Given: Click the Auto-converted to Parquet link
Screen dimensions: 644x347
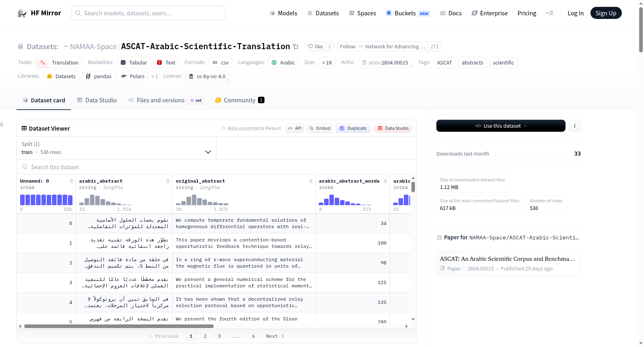Looking at the screenshot, I should (243, 128).
